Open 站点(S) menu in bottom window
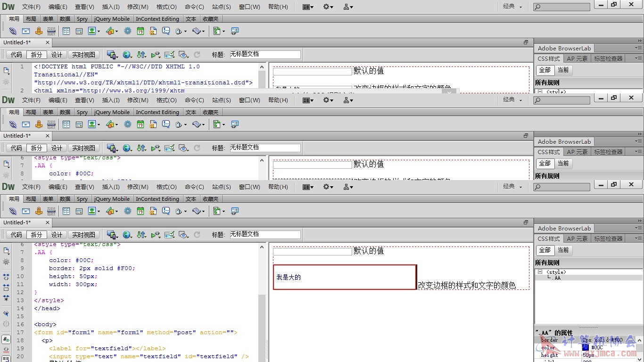 point(221,187)
